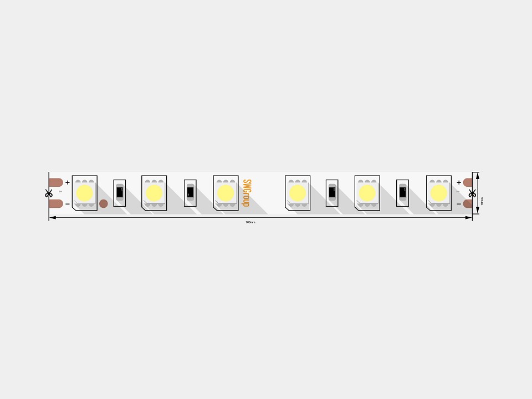Viewport: 532px width, 399px height.
Task: Click the minus polarity sign near the right pads
Action: pyautogui.click(x=459, y=204)
